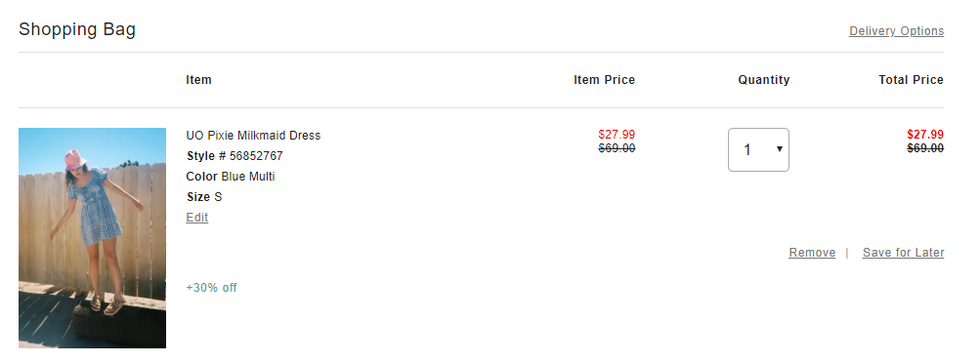Click the Total Price column header

point(912,80)
